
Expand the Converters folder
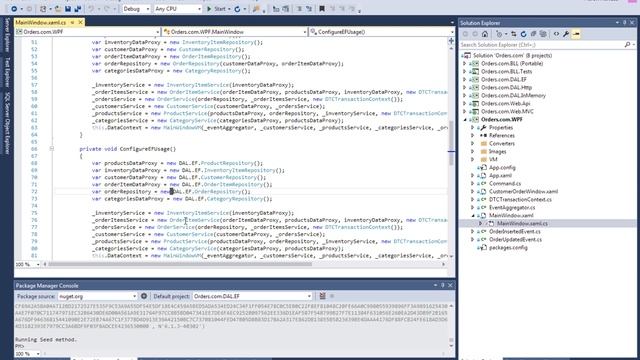coord(473,144)
